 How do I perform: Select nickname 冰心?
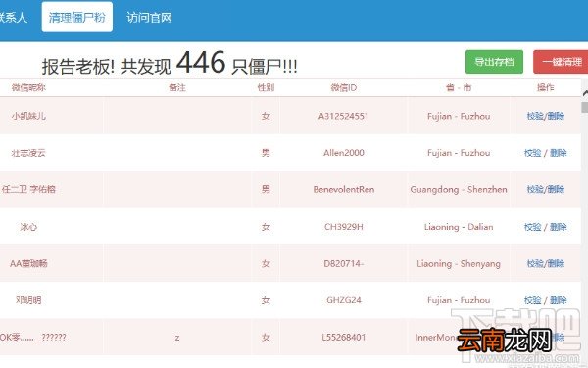[28, 227]
